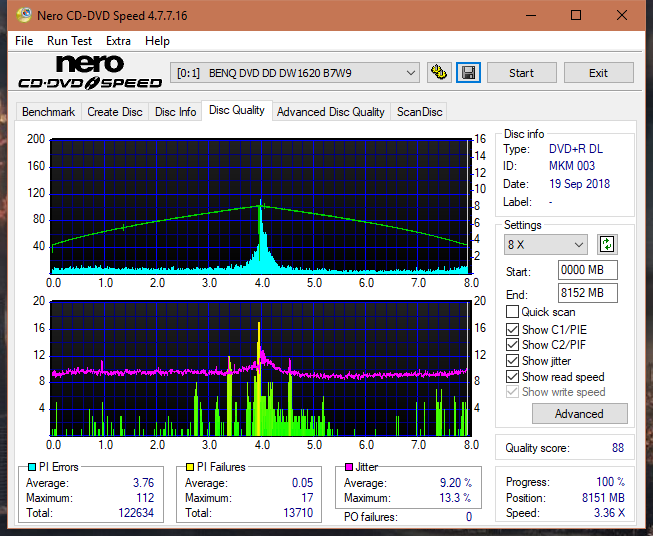Click PI Failures maximum 17
The height and width of the screenshot is (536, 653).
tap(307, 498)
